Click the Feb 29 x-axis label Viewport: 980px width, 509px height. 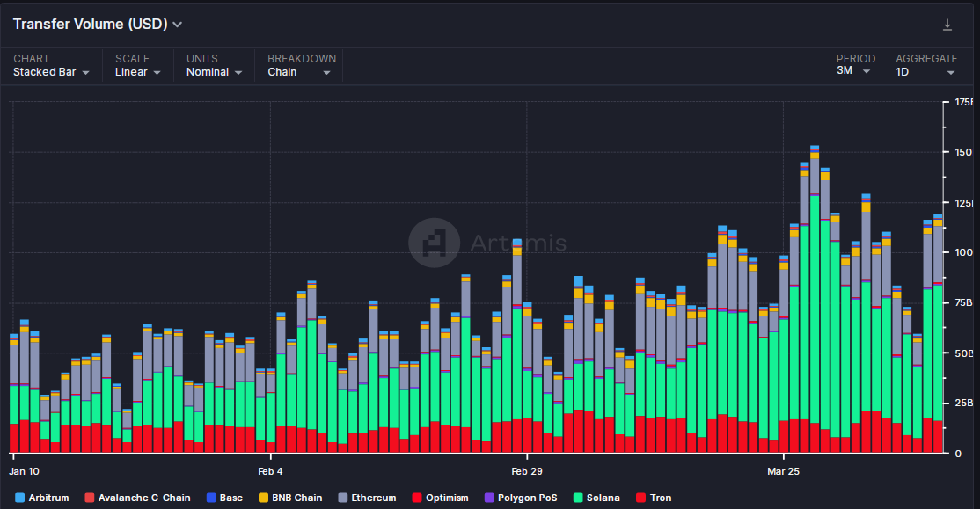[527, 471]
